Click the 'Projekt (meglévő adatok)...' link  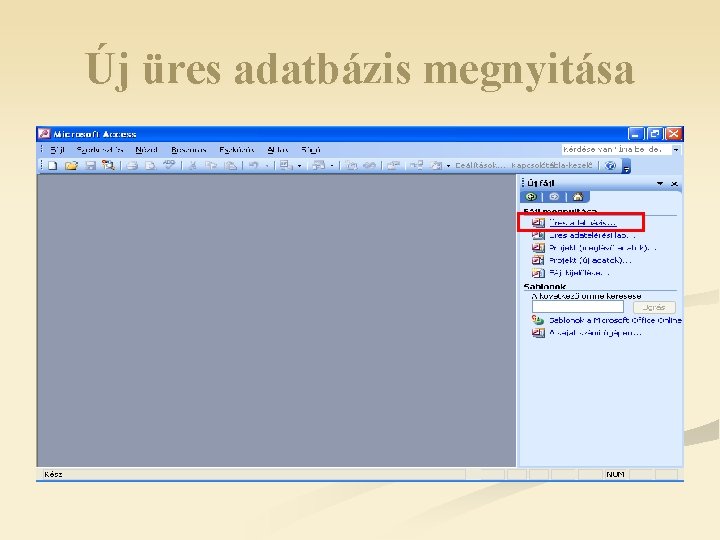point(602,248)
